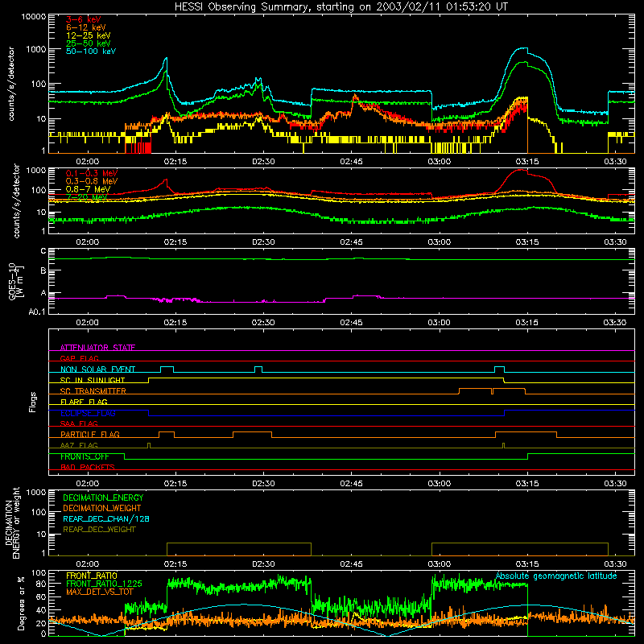Click the 50-100 keV peak near 03:15
The height and width of the screenshot is (644, 644).
click(x=522, y=48)
